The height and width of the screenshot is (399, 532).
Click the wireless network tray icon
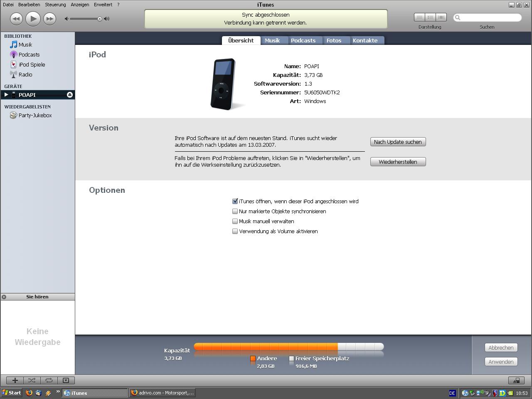tap(480, 392)
